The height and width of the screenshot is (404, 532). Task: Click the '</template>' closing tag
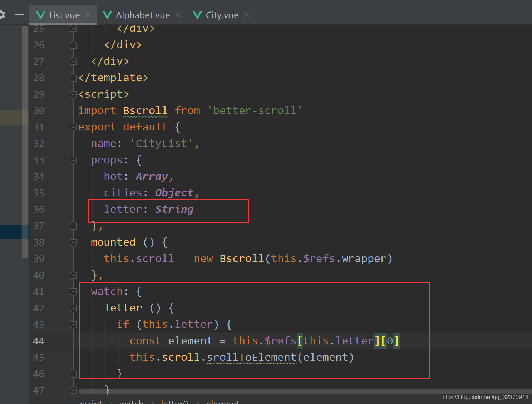coord(113,78)
